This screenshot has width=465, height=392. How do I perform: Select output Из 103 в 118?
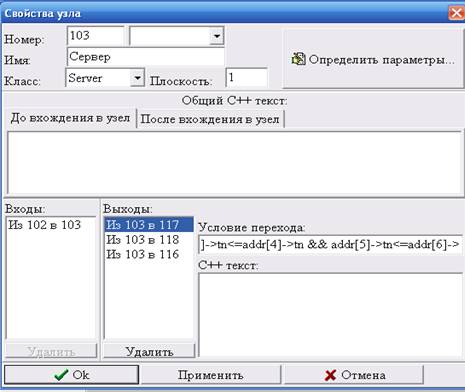(149, 239)
